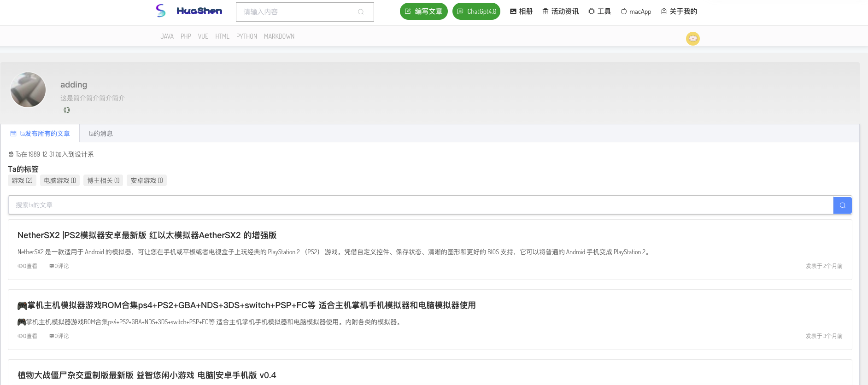Select the JAVA category link

coord(167,36)
